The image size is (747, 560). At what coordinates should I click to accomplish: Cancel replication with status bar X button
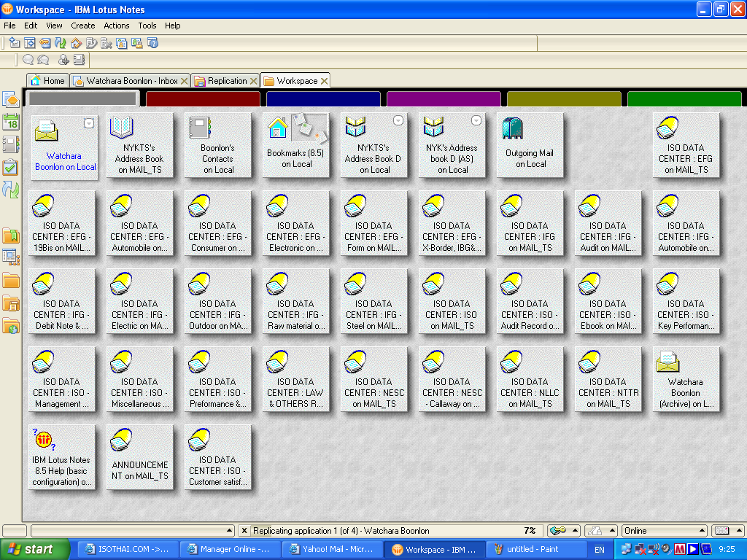pyautogui.click(x=244, y=531)
